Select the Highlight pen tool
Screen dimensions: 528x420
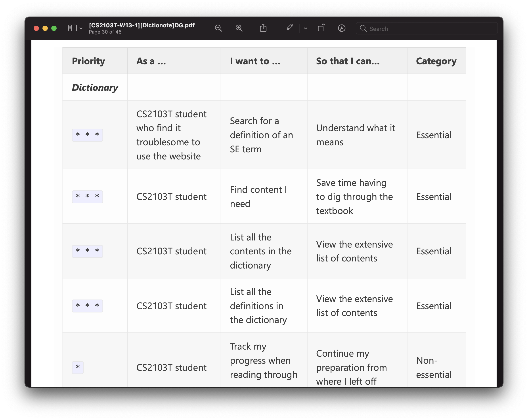point(290,28)
